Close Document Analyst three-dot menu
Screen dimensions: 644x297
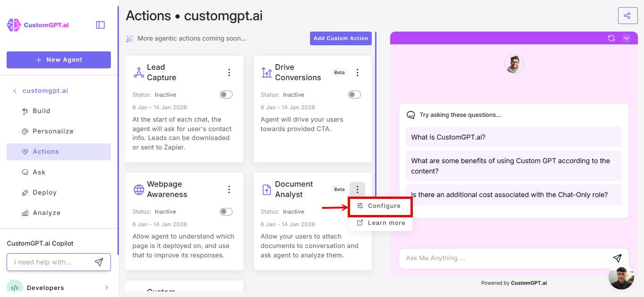click(357, 190)
